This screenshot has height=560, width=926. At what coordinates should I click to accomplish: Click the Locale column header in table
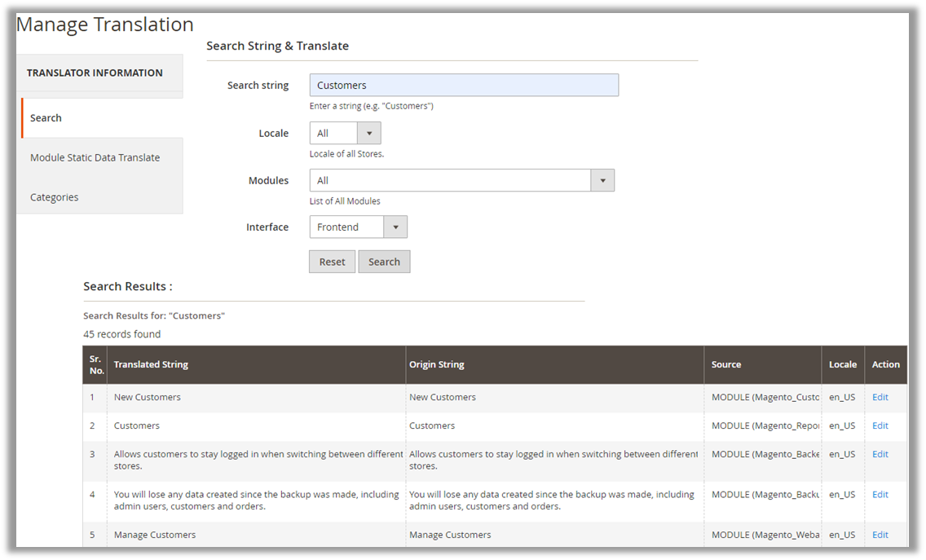pos(843,365)
